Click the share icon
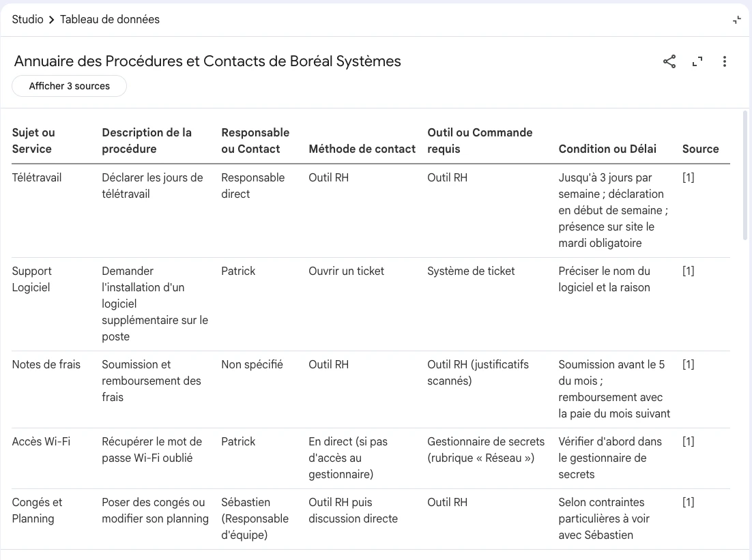752x560 pixels. click(x=669, y=61)
